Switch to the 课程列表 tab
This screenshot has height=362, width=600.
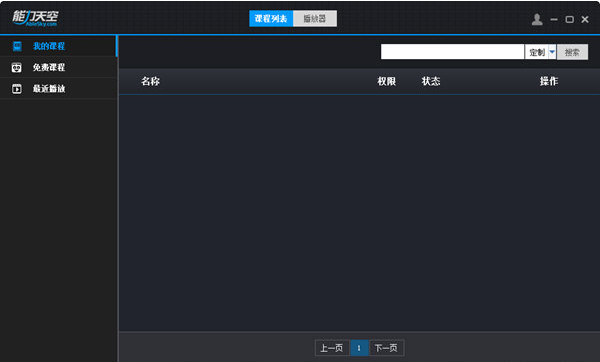tap(271, 18)
